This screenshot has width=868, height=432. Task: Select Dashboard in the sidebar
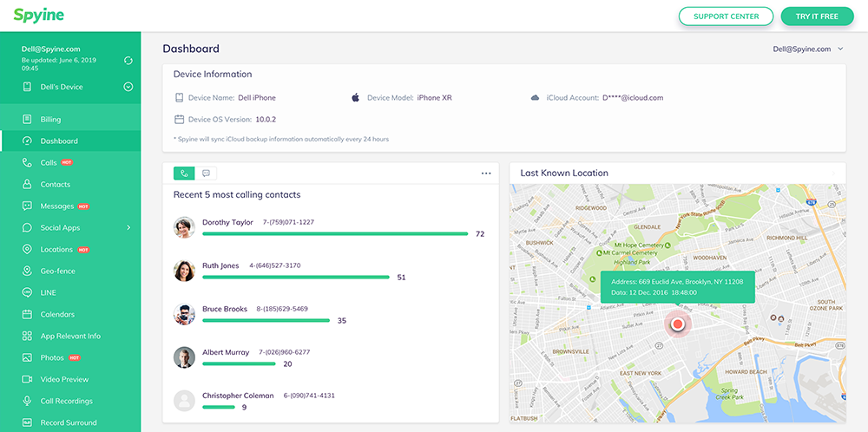coord(70,141)
